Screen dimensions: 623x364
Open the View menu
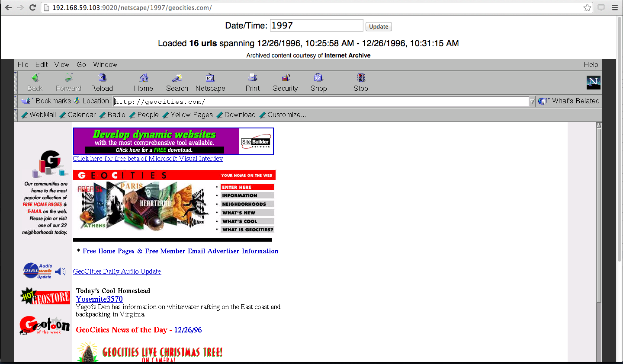pos(62,64)
